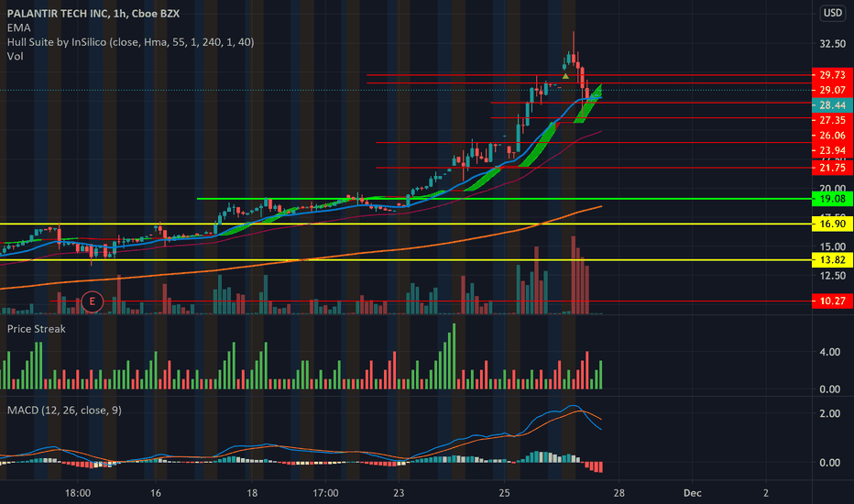Screen dimensions: 854x504
Task: Click the 28.44 current price label
Action: 832,105
